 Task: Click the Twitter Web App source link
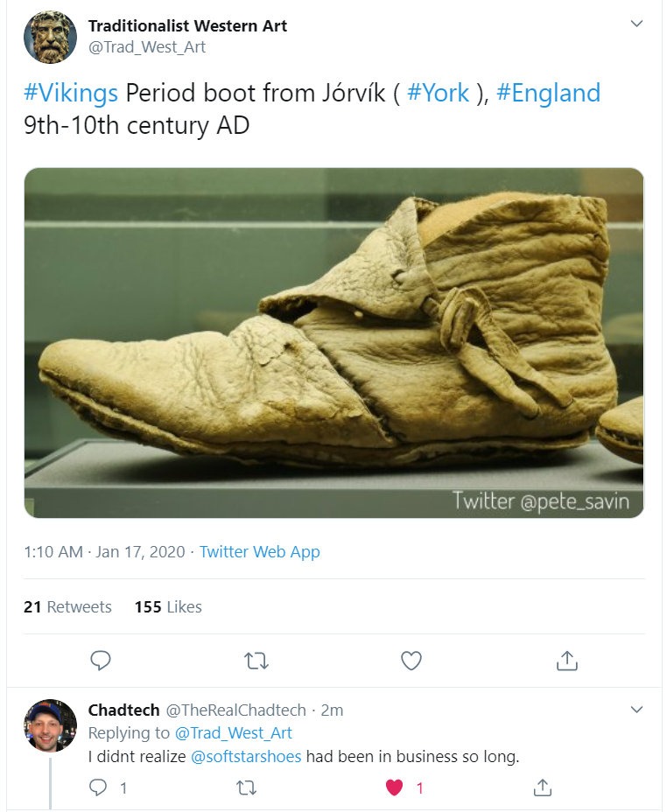coord(259,551)
